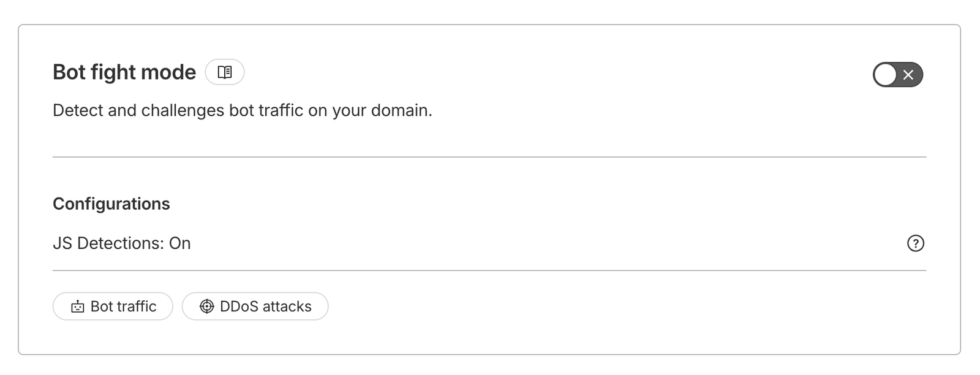Turn the Bot fight mode switch on
The width and height of the screenshot is (980, 375).
click(x=897, y=75)
